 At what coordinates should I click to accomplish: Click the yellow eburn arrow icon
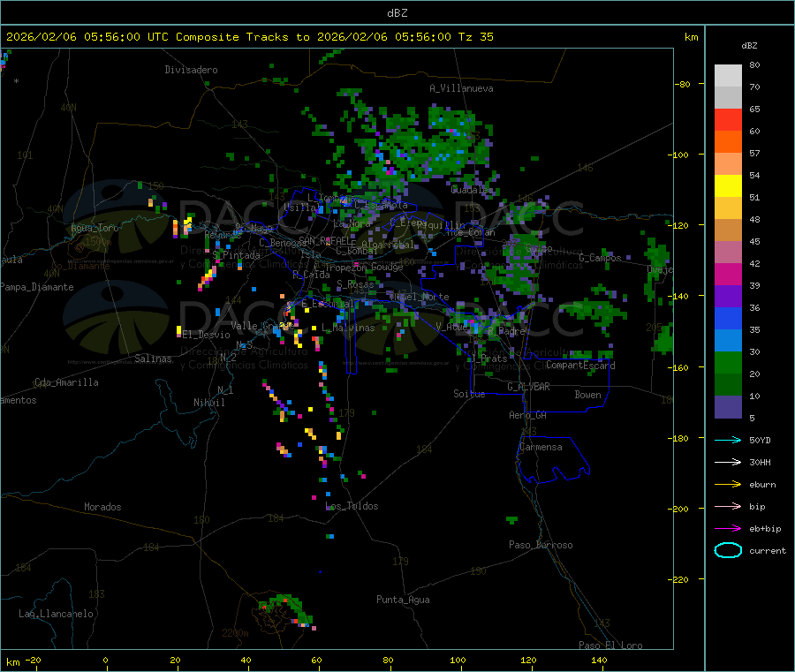pyautogui.click(x=728, y=485)
